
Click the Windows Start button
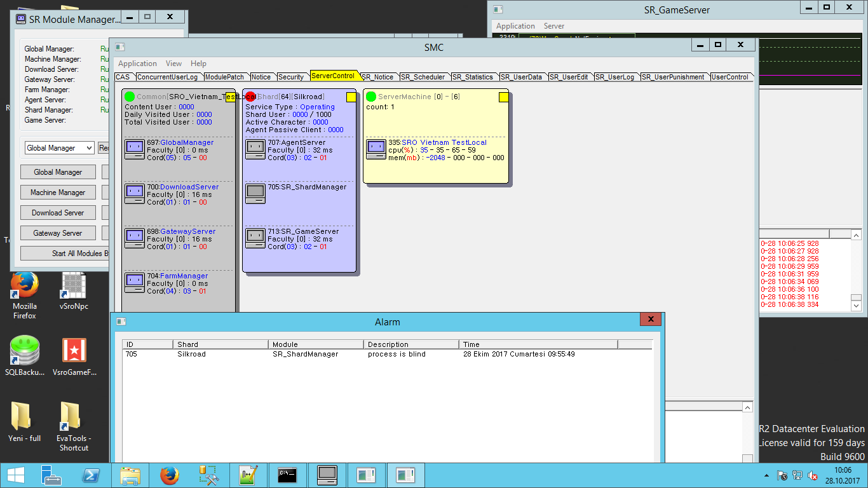coord(15,475)
